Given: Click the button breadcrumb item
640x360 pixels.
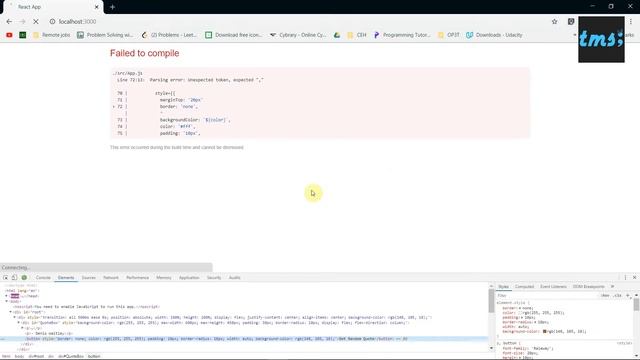Looking at the screenshot, I should [x=94, y=356].
